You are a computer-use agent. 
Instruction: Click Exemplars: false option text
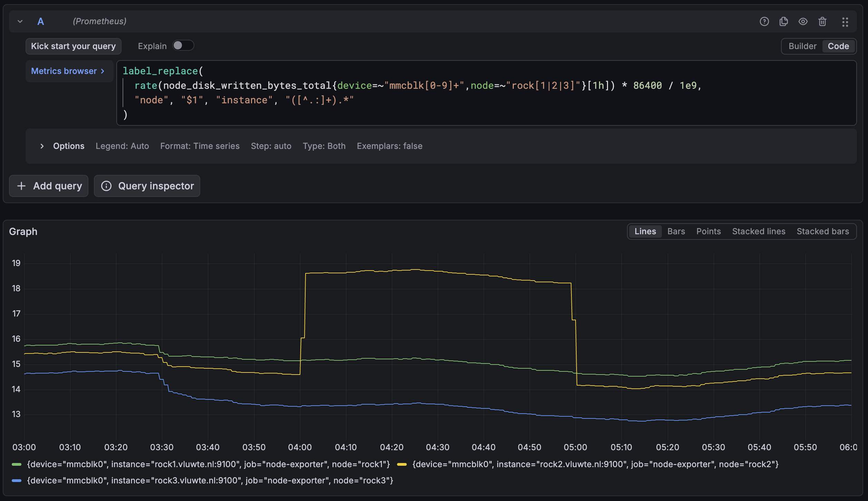click(389, 146)
